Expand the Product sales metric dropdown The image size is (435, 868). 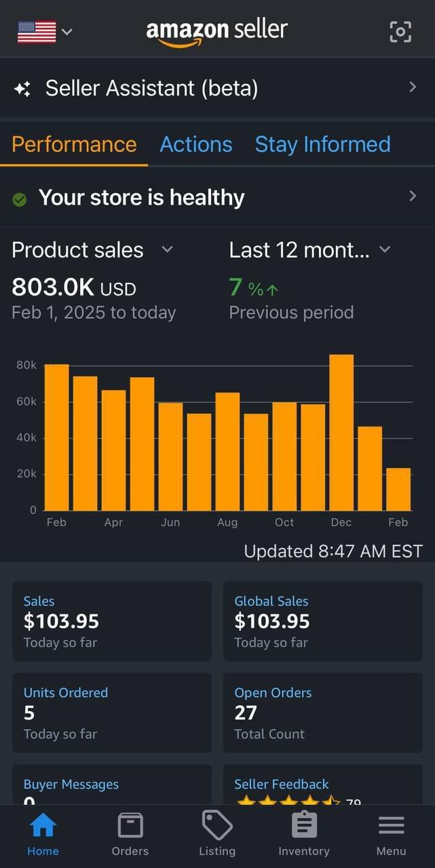(167, 250)
